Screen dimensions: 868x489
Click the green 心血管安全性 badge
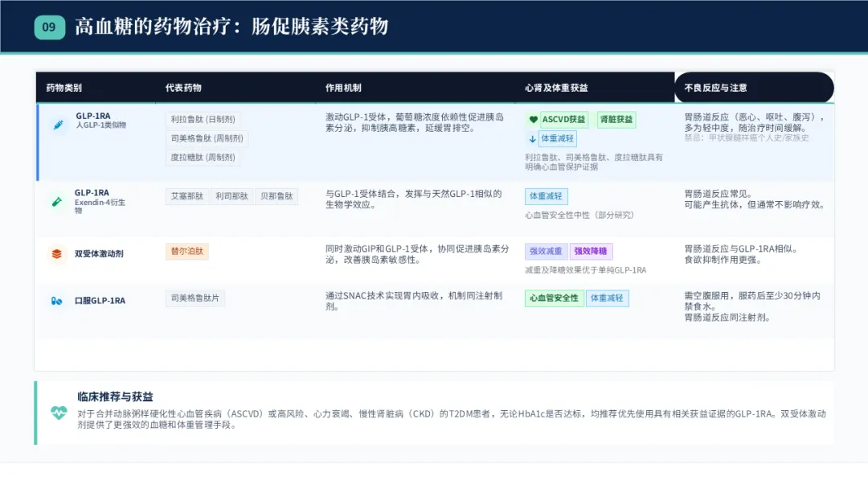tap(554, 298)
